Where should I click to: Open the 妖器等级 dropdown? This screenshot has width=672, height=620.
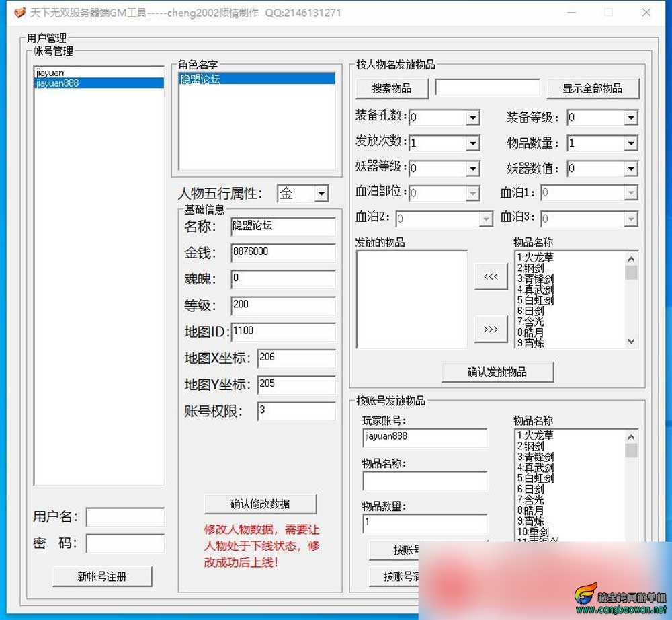click(472, 169)
